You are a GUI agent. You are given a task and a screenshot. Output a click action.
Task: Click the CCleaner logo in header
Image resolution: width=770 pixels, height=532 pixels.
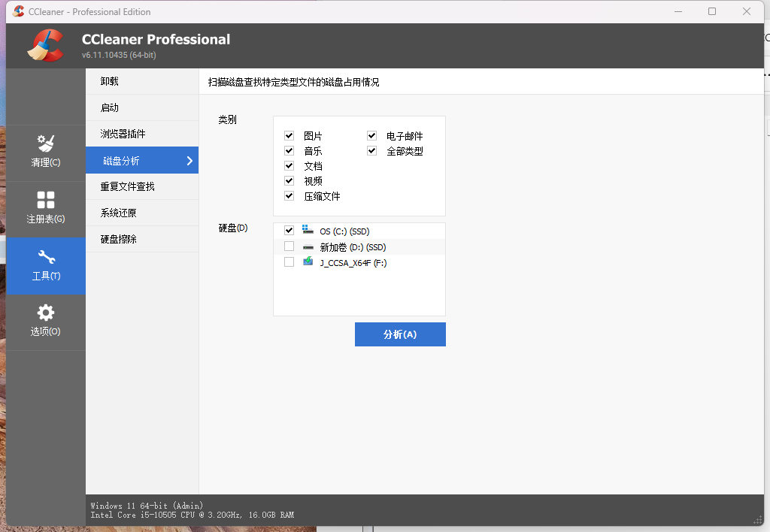tap(46, 45)
